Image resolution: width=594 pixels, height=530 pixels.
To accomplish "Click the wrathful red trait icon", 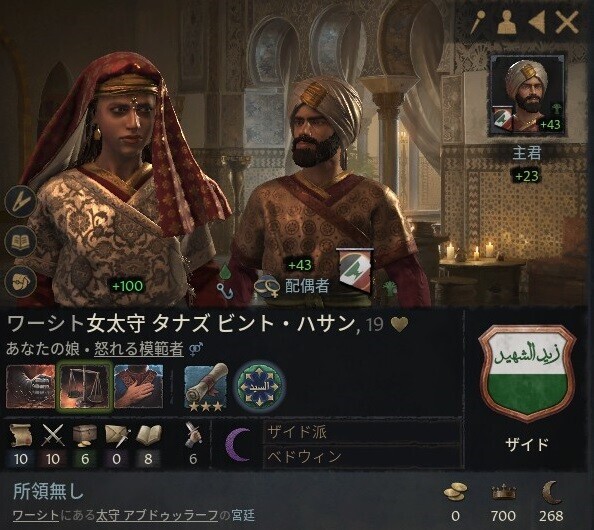I will (x=31, y=386).
